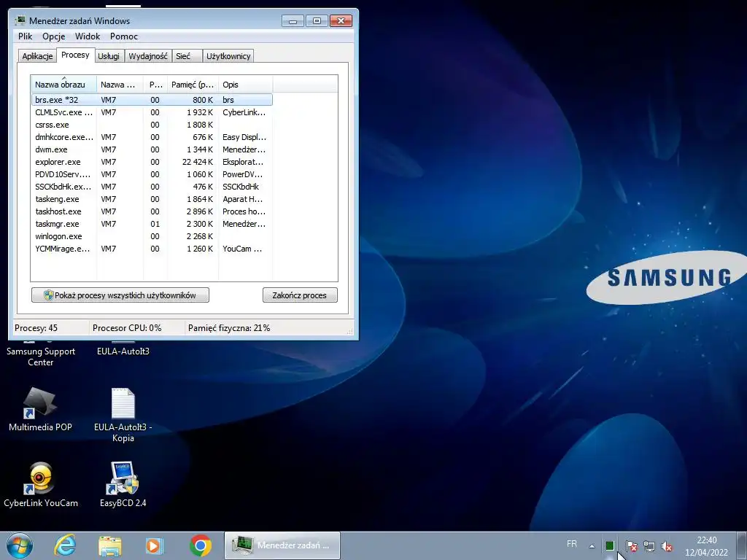
Task: Switch to the Użytkownicy tab
Action: click(x=228, y=56)
